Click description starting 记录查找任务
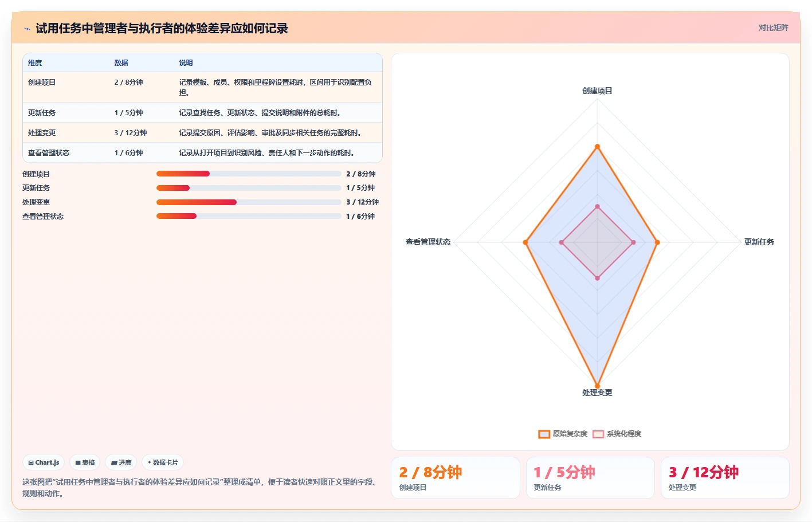Viewport: 812px width, 522px height. pyautogui.click(x=261, y=113)
